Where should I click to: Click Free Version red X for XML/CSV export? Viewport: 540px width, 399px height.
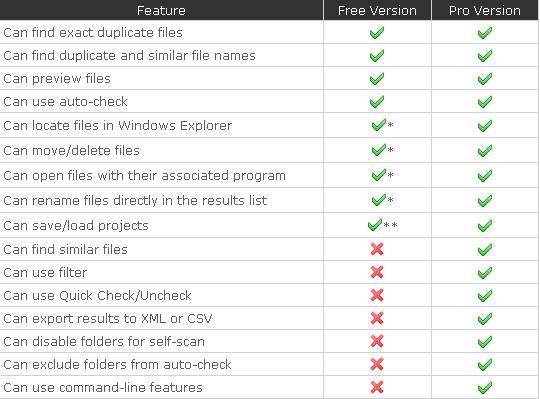point(377,318)
